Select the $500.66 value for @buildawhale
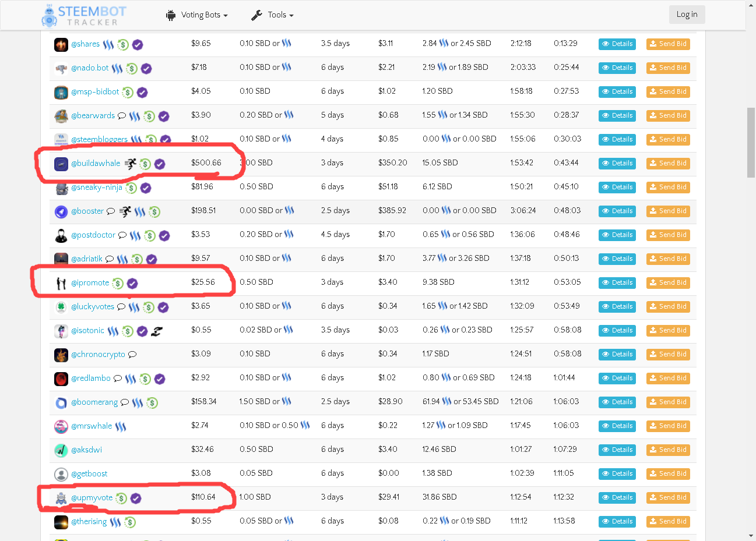The width and height of the screenshot is (756, 541). tap(206, 163)
